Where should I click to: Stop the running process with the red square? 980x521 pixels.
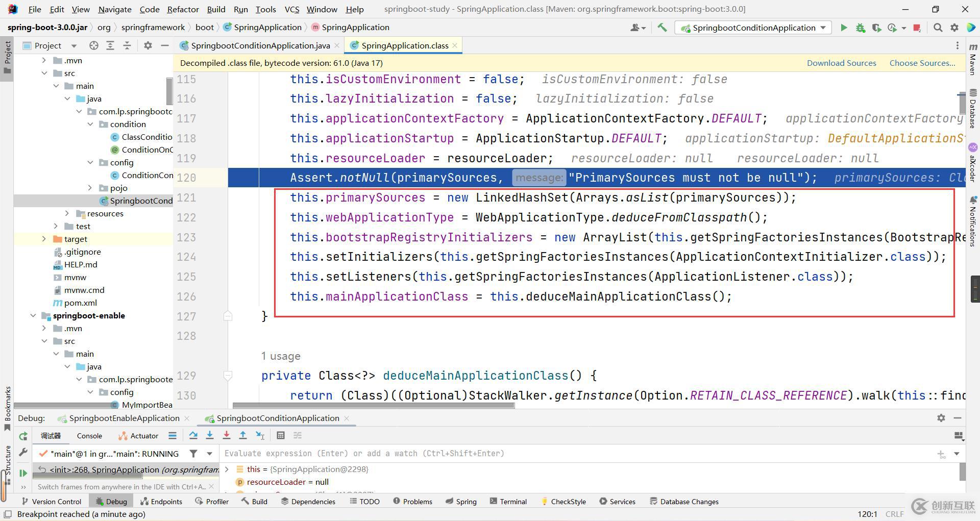(917, 28)
